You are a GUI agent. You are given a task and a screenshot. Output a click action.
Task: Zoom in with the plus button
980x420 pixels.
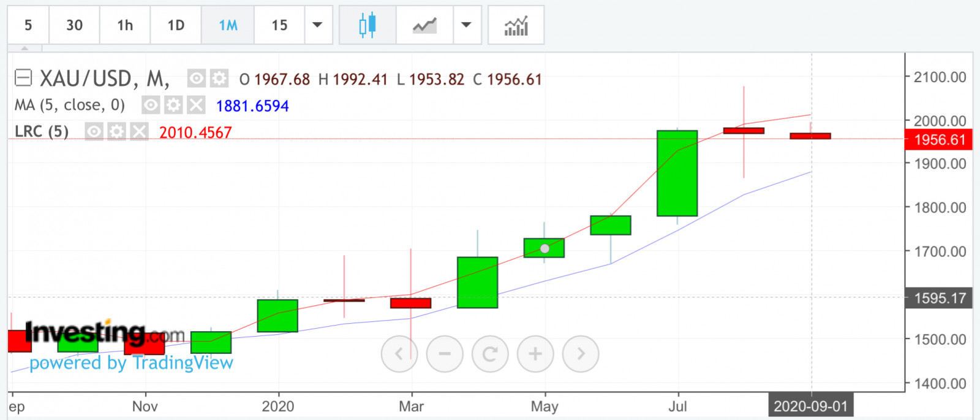(535, 354)
